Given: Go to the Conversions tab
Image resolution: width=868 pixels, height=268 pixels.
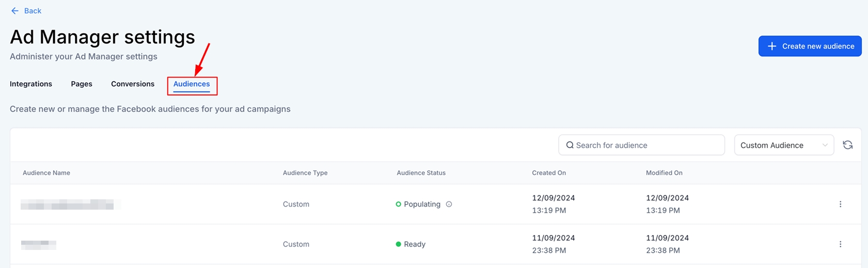Looking at the screenshot, I should point(133,84).
